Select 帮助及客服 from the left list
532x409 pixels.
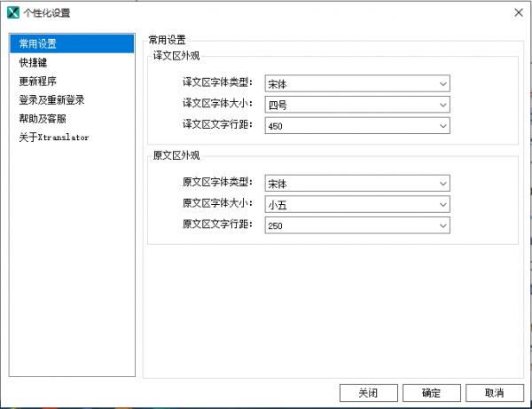point(43,119)
